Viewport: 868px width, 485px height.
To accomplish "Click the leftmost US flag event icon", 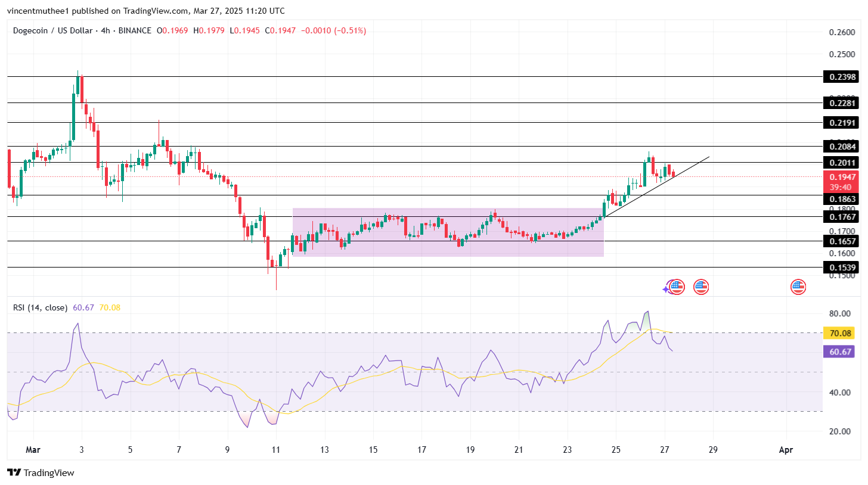I will [x=677, y=287].
